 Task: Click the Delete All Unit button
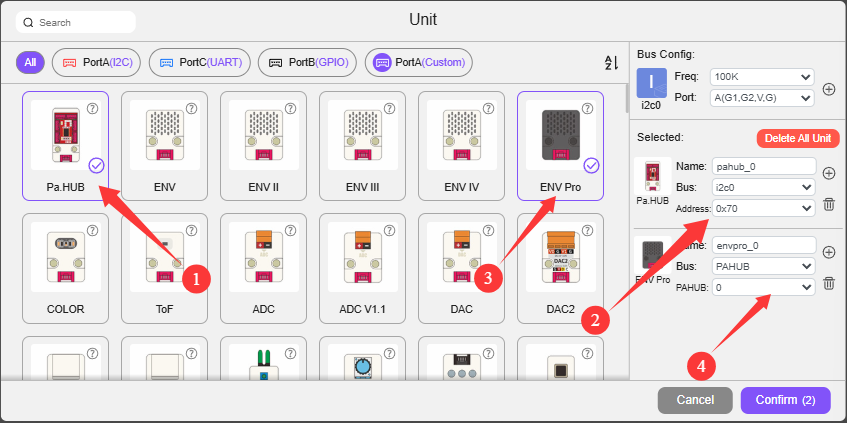[x=798, y=138]
